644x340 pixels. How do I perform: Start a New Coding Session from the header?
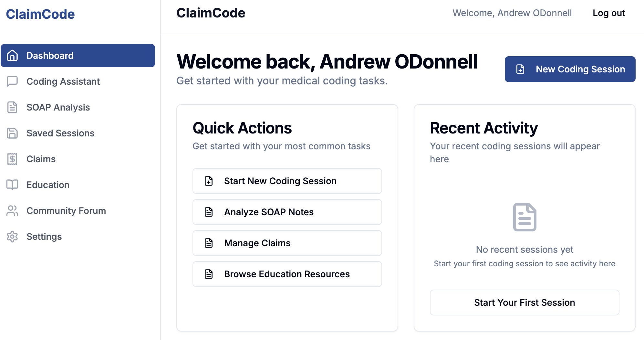pyautogui.click(x=570, y=69)
